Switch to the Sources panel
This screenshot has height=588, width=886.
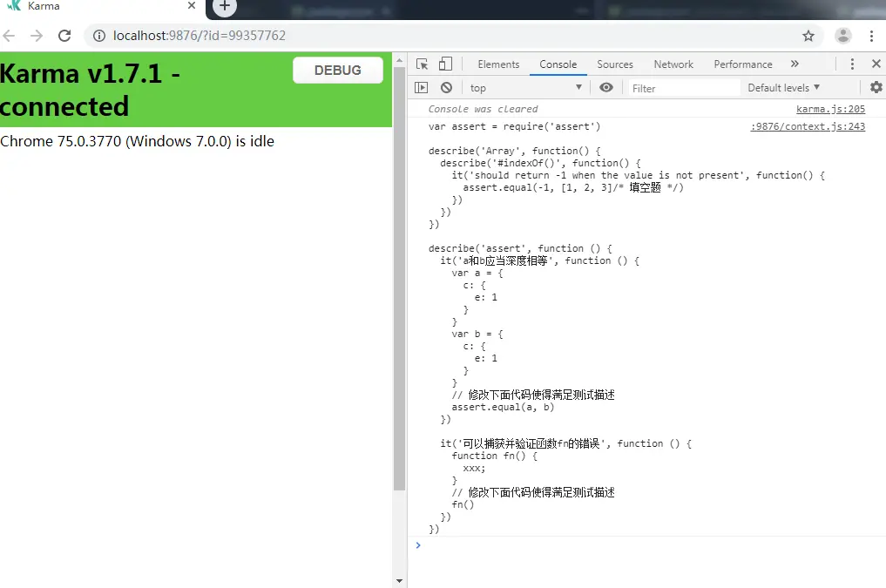615,64
